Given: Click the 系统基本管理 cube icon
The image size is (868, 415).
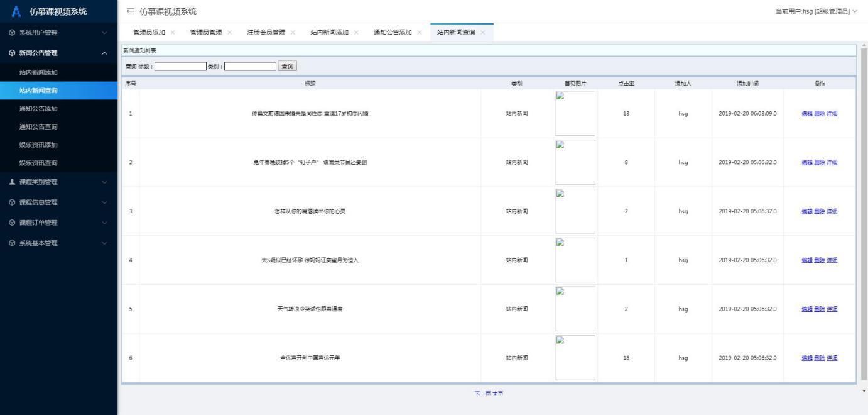Looking at the screenshot, I should click(12, 243).
